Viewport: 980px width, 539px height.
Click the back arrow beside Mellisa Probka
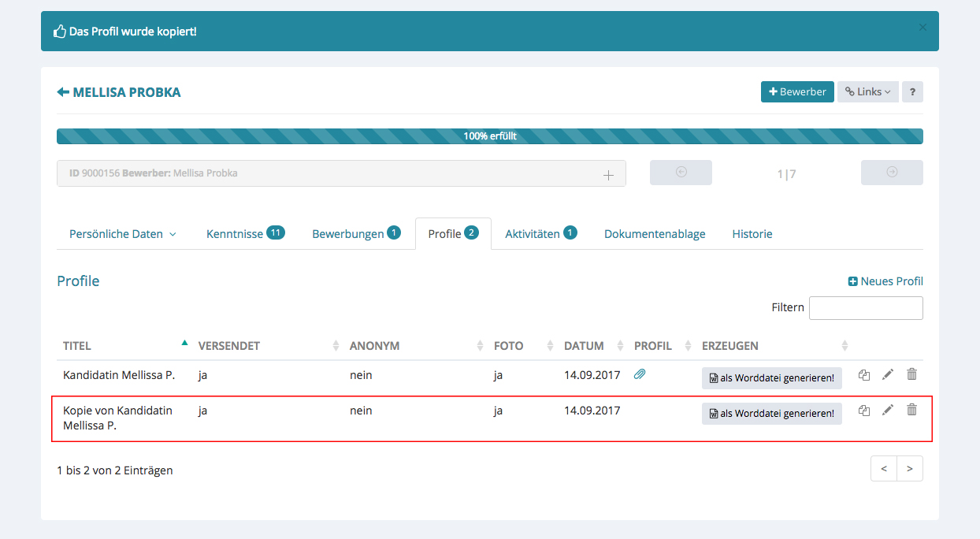tap(63, 92)
